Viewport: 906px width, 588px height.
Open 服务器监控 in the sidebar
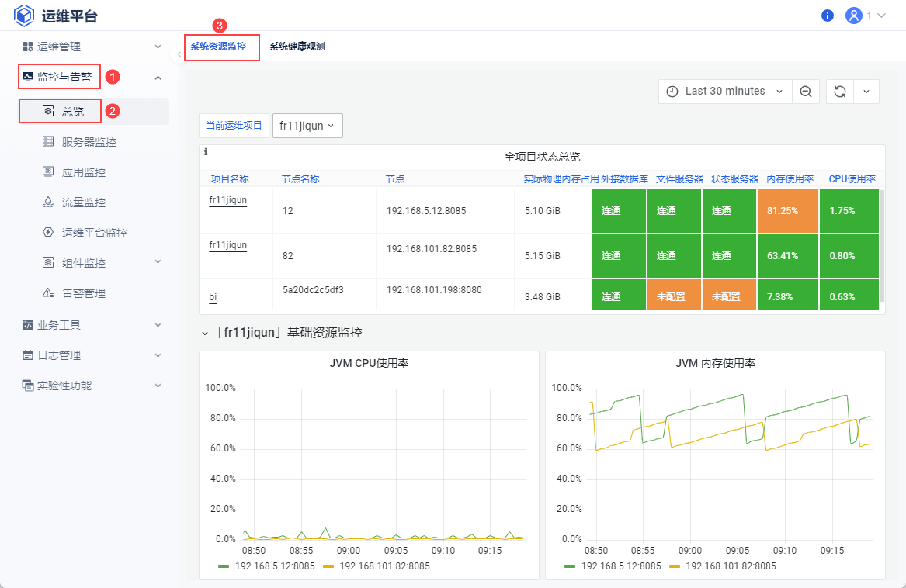(89, 142)
